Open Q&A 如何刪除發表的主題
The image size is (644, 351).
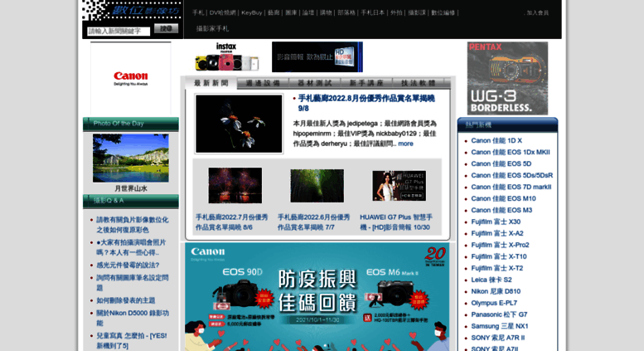126,300
